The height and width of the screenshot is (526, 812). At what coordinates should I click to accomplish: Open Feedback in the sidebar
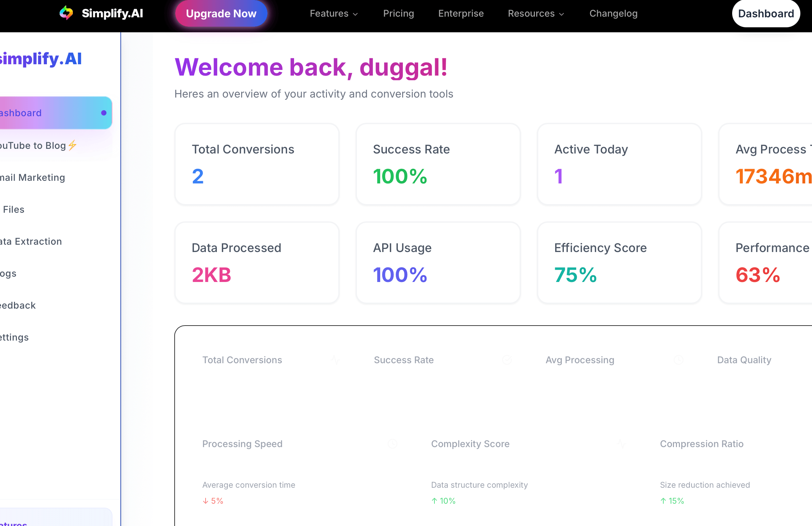coord(56,305)
